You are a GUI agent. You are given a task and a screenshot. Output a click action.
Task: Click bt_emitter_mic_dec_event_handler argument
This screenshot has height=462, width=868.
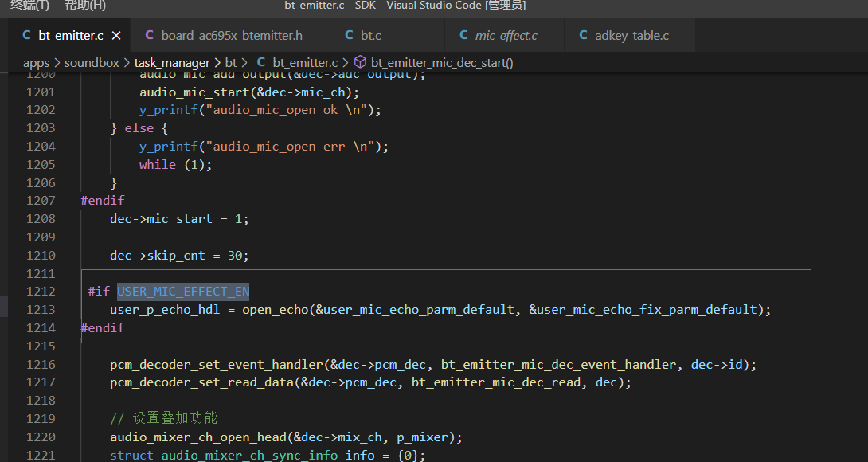click(x=558, y=365)
